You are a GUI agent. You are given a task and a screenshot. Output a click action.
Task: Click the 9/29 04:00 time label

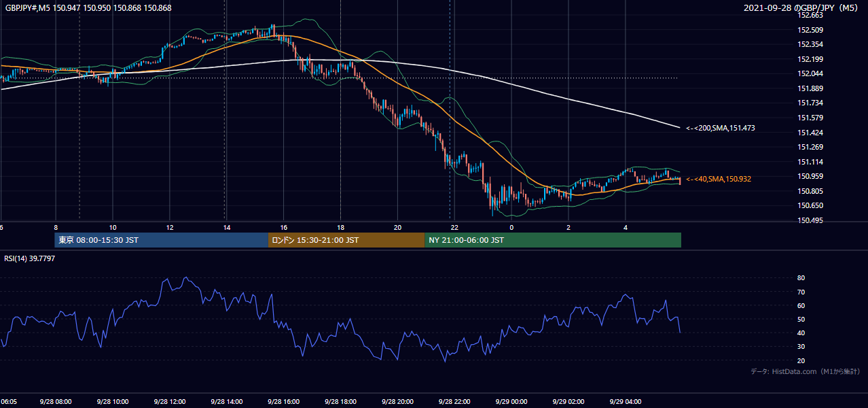(x=626, y=402)
